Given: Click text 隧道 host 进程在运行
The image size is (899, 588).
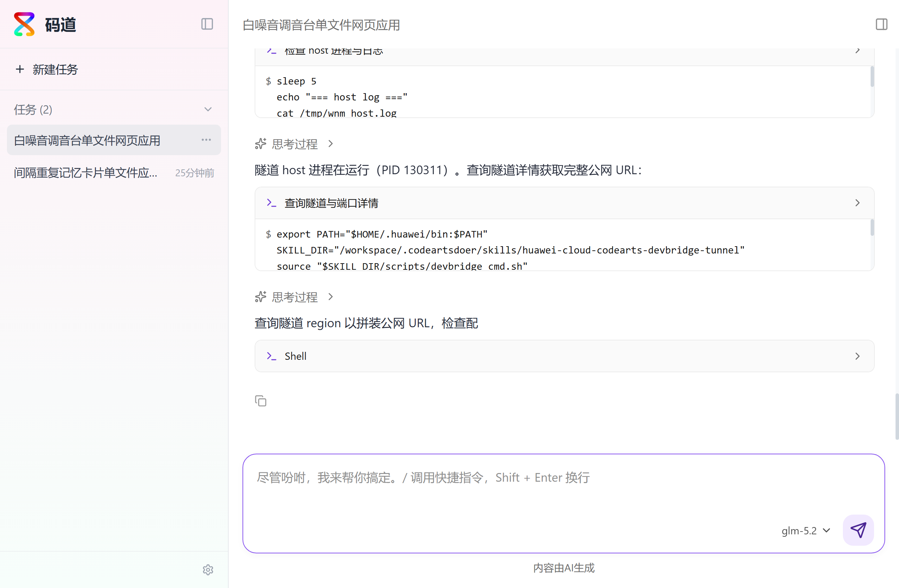Looking at the screenshot, I should pos(312,170).
